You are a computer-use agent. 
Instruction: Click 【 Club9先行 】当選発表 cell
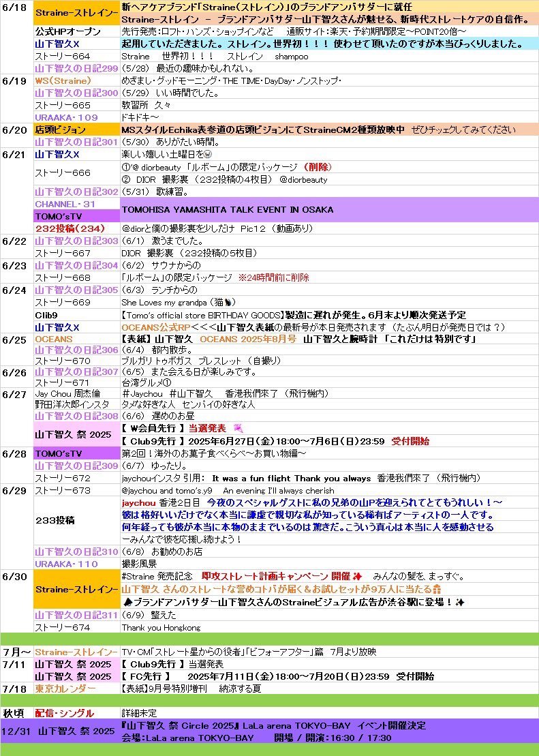pos(329,665)
